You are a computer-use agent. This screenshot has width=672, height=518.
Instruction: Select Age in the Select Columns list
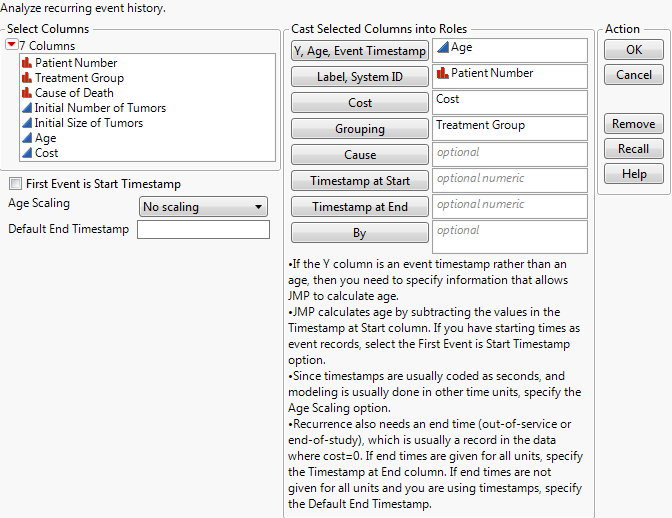pyautogui.click(x=46, y=138)
